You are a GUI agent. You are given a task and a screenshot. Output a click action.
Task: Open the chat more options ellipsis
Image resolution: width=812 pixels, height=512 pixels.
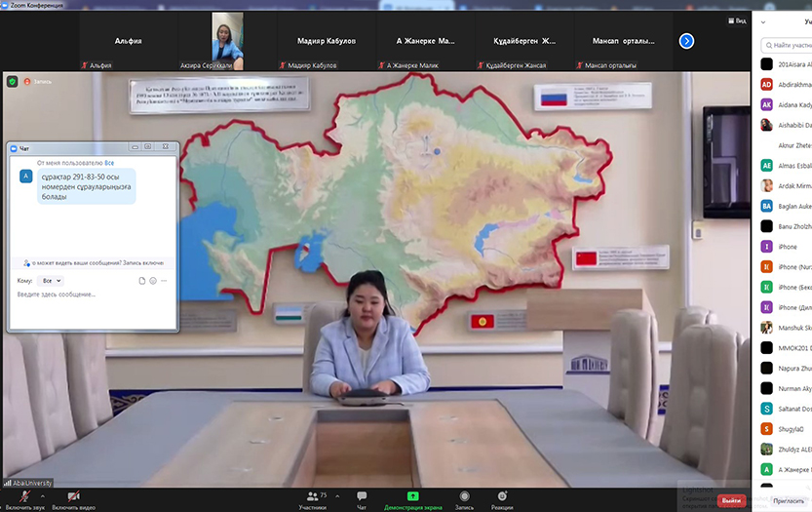(x=164, y=281)
